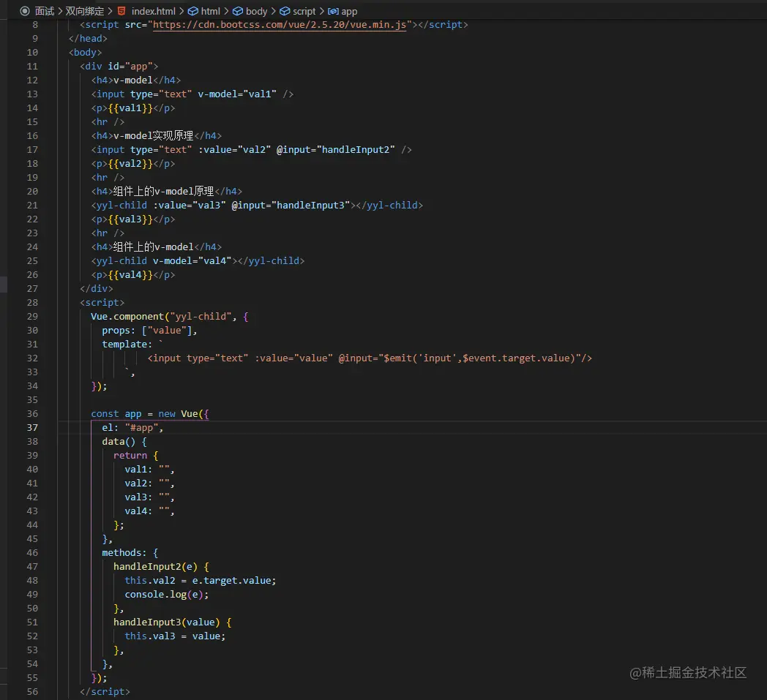Click the 'val2: "",' data property
This screenshot has height=700, width=767.
149,483
